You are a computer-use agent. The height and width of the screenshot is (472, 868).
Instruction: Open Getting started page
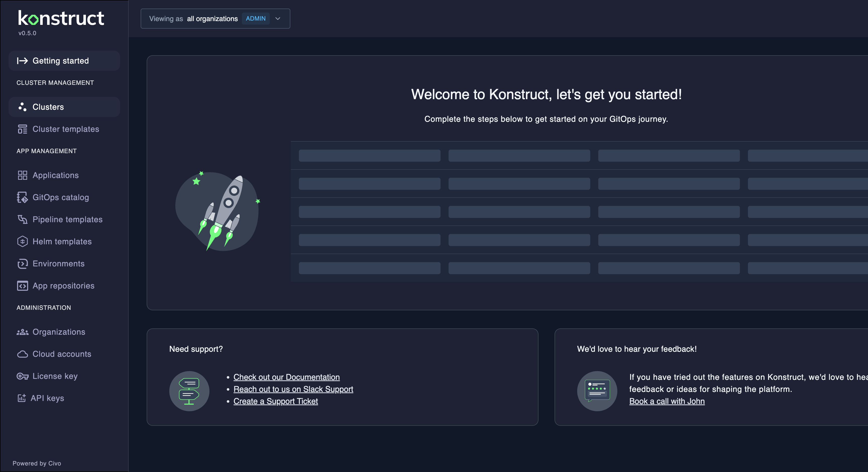click(64, 61)
